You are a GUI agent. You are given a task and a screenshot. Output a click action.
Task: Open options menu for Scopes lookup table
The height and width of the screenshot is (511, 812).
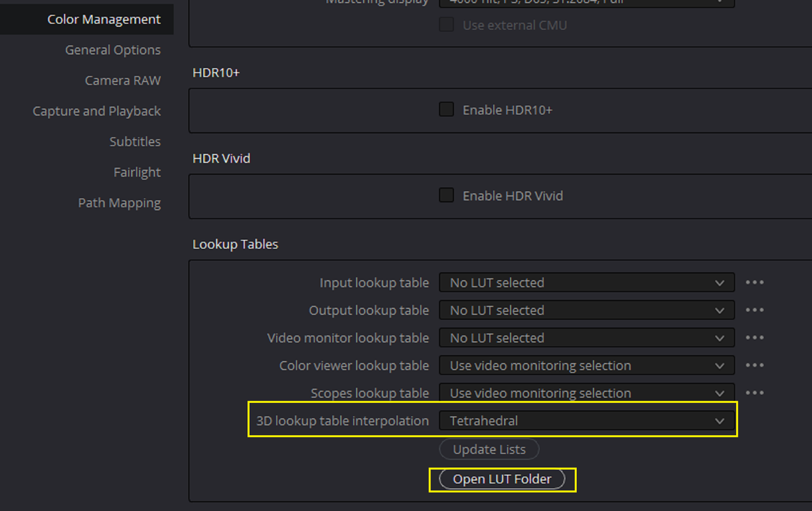coord(755,393)
